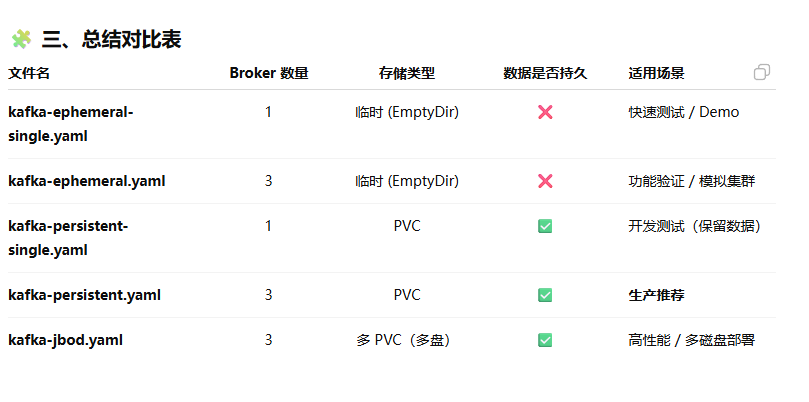Image resolution: width=809 pixels, height=402 pixels.
Task: Select the kafka-ephemeral.yaml file name
Action: pyautogui.click(x=87, y=181)
